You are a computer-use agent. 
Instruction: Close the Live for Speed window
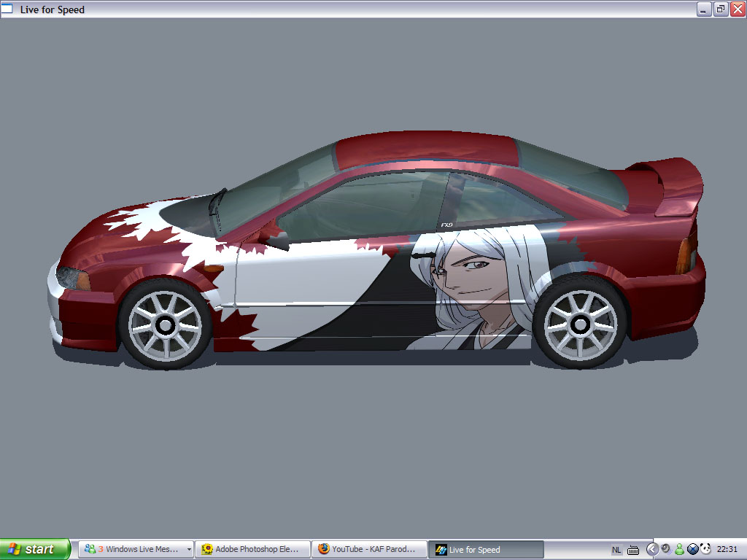click(x=738, y=9)
